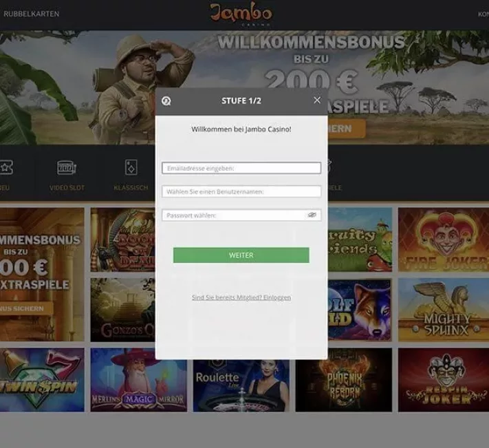Screen dimensions: 489x448
Task: Click the WILLKOMMENSBONUS banner headline
Action: (x=311, y=42)
